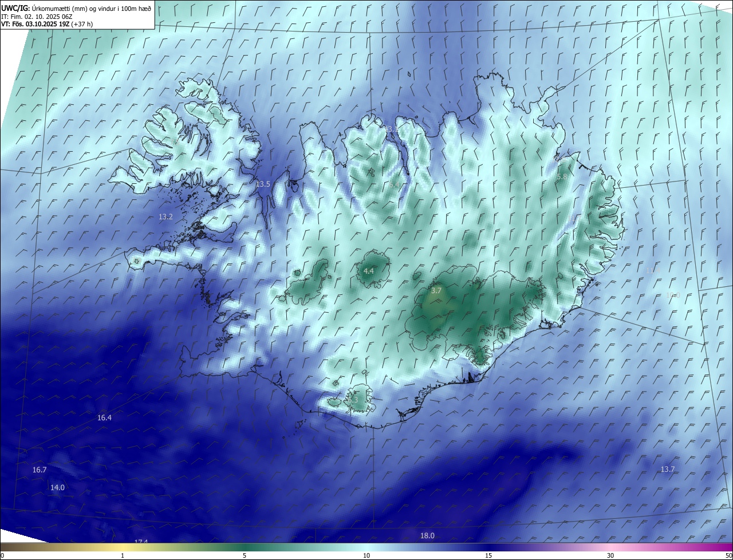Click the 'VT: Fös. 03.10.2025 19Z' line

point(47,24)
